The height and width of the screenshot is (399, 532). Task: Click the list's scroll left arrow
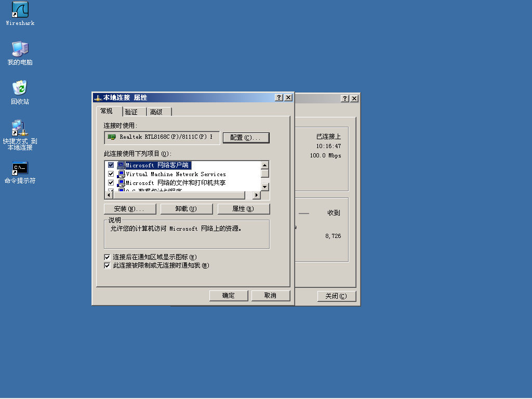tap(109, 195)
